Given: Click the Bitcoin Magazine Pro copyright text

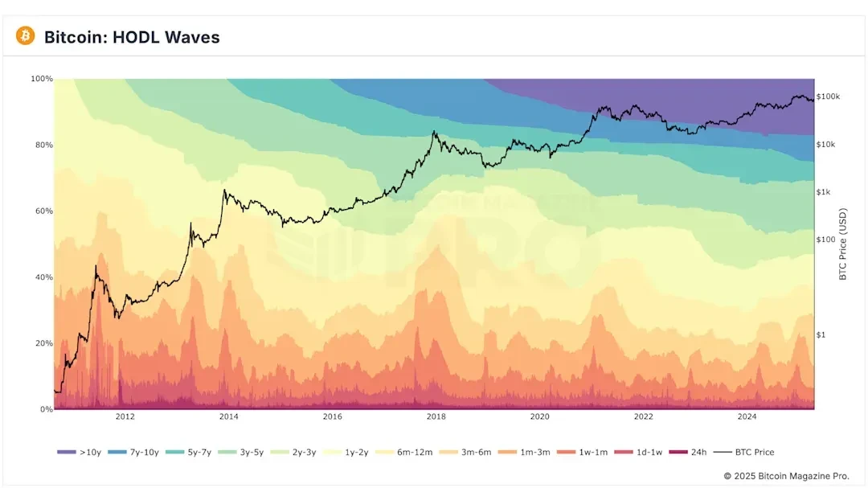Looking at the screenshot, I should (x=787, y=476).
